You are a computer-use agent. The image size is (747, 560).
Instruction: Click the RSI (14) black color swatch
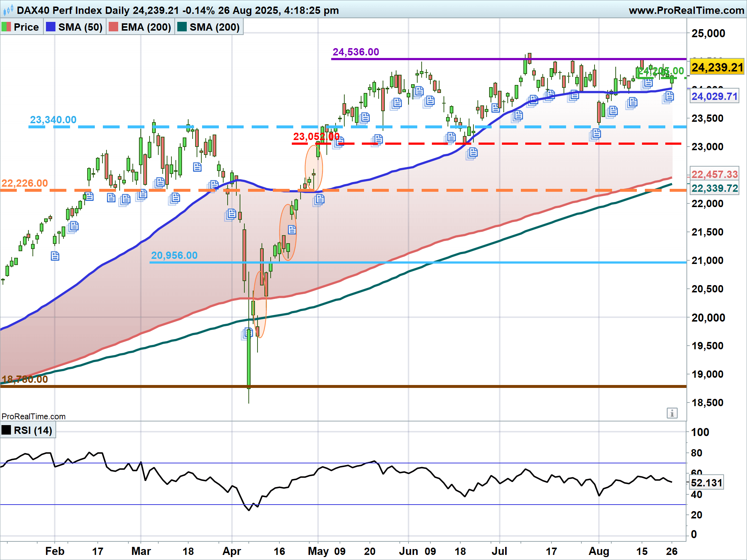click(x=6, y=430)
